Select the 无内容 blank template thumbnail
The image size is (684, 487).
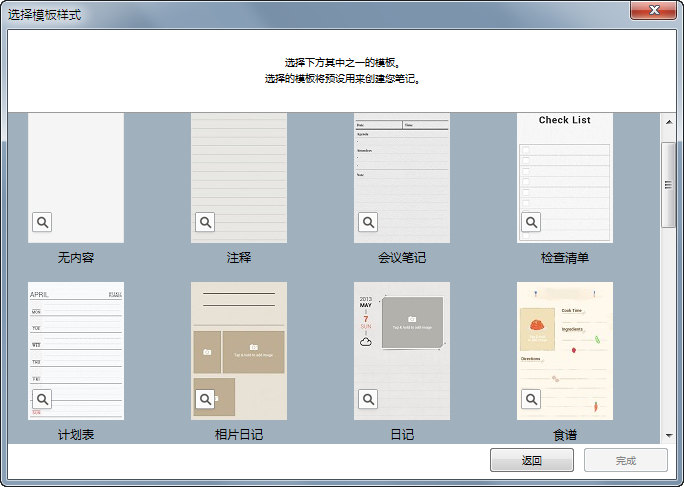pyautogui.click(x=76, y=170)
